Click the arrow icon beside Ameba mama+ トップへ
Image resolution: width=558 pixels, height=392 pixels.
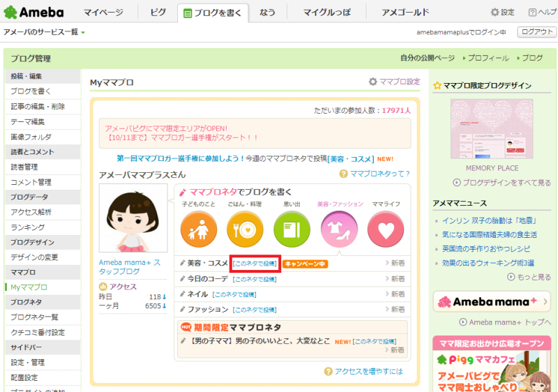point(463,322)
